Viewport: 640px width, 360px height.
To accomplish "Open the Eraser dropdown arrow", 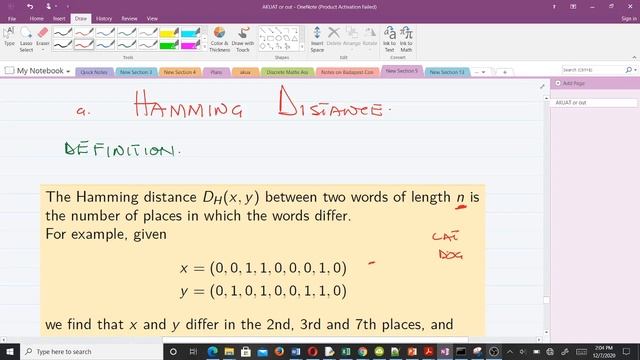I will tap(42, 50).
